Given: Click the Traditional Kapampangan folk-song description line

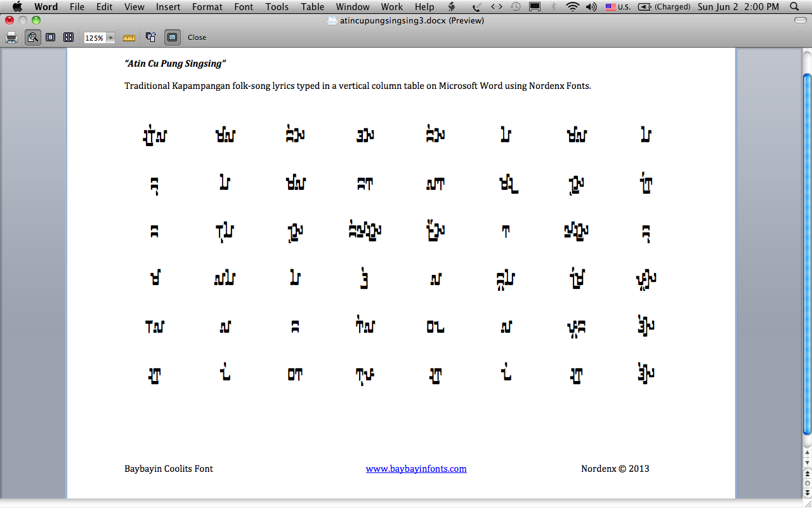Looking at the screenshot, I should click(x=358, y=86).
